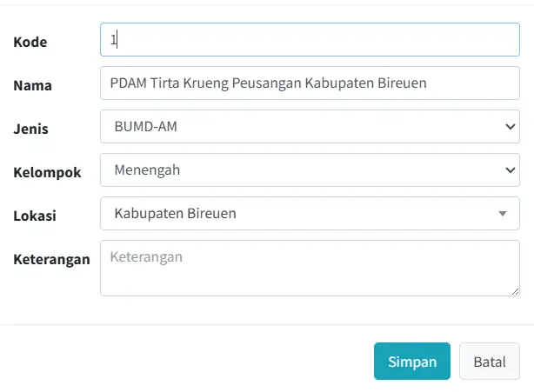Click the Kelompok dropdown chevron arrow

click(x=511, y=170)
